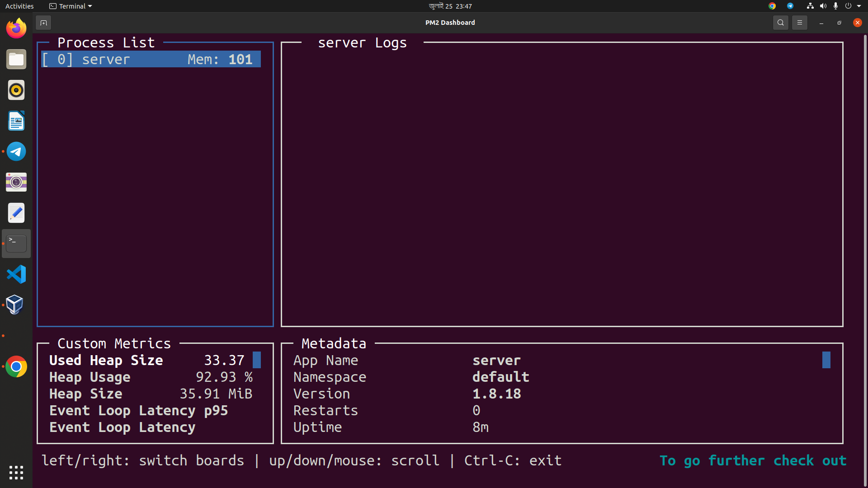The width and height of the screenshot is (868, 488).
Task: Select the Terminal icon in dock
Action: click(16, 244)
